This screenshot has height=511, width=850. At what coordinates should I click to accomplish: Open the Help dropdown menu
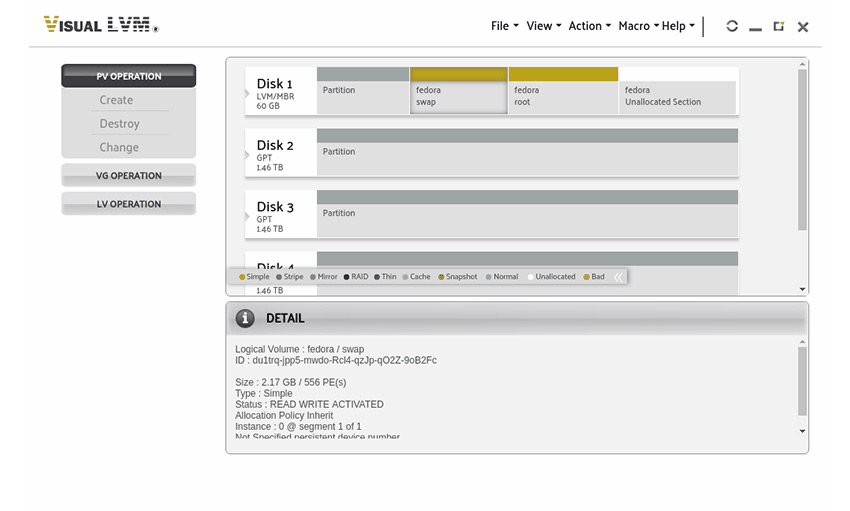tap(677, 26)
